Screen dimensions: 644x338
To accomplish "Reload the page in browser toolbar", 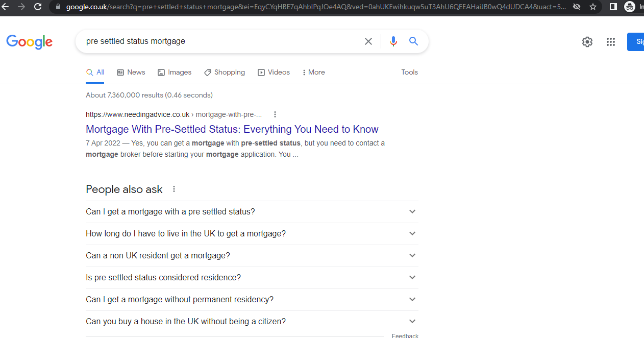I will coord(38,7).
